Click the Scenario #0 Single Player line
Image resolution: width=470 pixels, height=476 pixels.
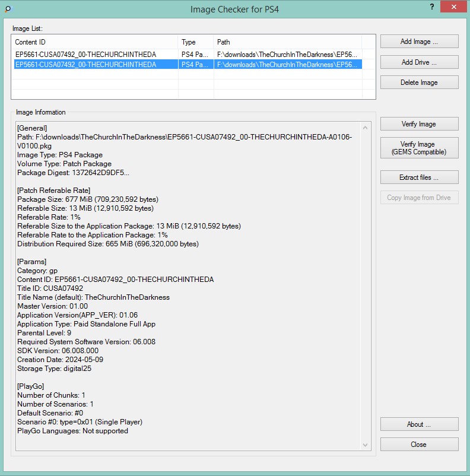(x=80, y=422)
